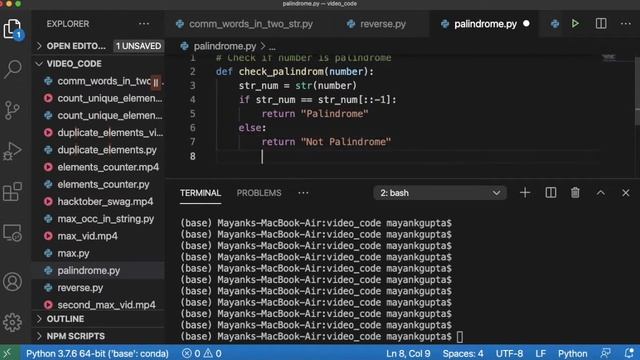Click the Python icon beside run button

pos(555,24)
